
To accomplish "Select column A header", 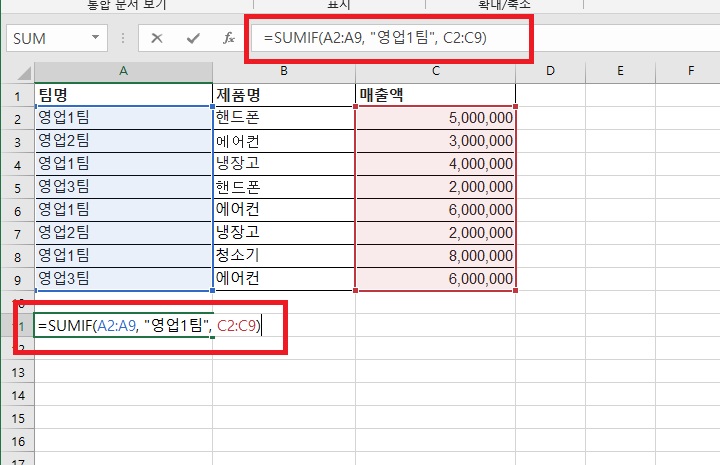I will [x=123, y=71].
